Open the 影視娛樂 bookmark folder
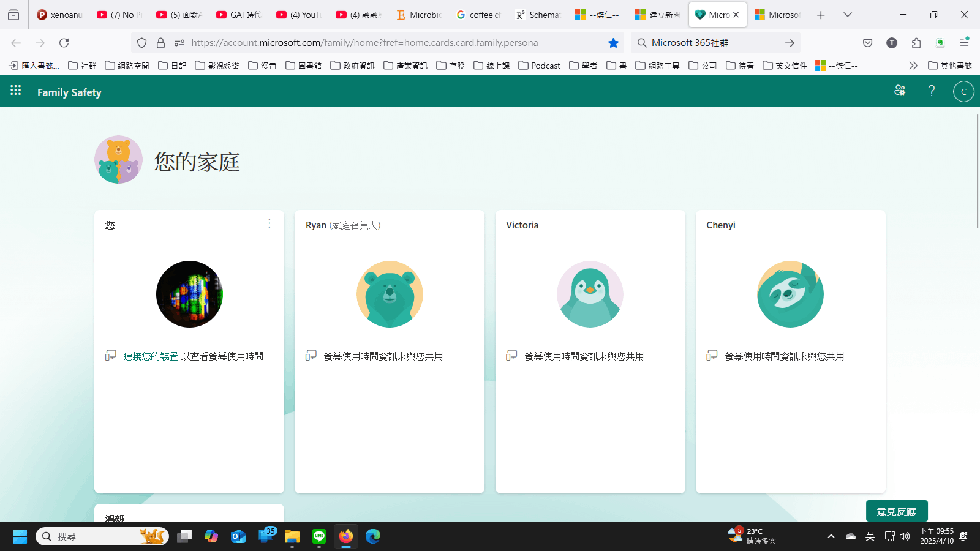The image size is (980, 551). 217,66
